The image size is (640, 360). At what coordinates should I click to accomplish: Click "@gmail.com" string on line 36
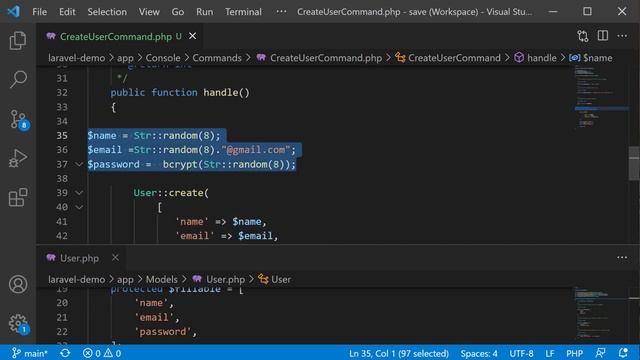coord(256,150)
